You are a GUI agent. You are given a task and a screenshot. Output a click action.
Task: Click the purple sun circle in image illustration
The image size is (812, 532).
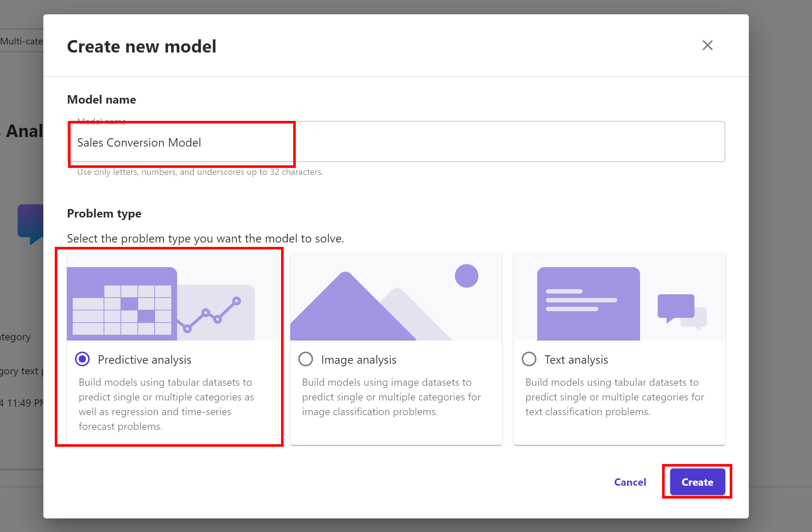point(466,276)
